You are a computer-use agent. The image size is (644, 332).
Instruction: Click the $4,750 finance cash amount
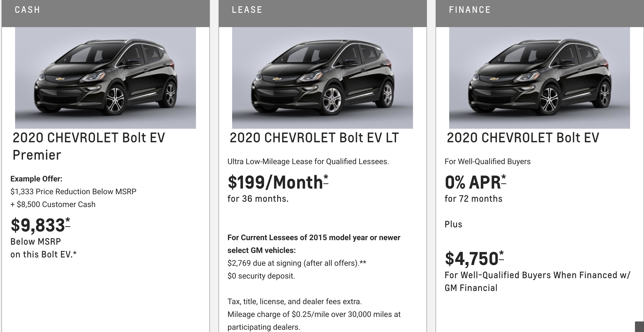click(471, 259)
